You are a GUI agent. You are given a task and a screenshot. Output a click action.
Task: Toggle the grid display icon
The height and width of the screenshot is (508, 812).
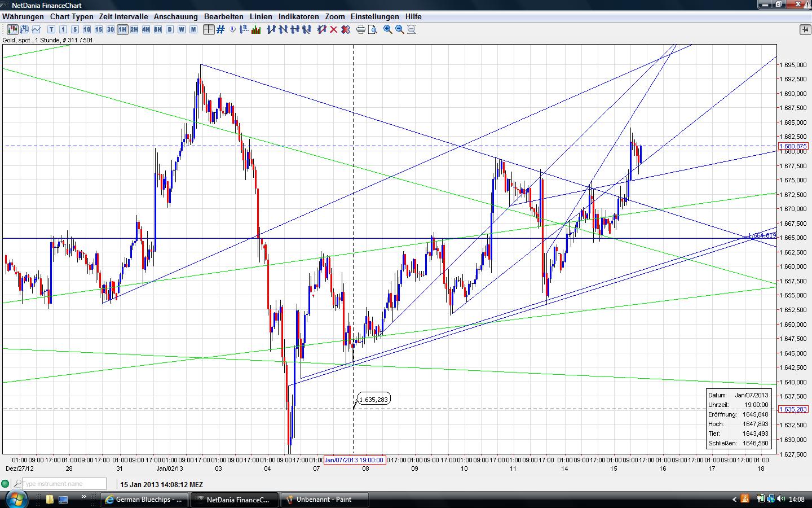pyautogui.click(x=219, y=29)
